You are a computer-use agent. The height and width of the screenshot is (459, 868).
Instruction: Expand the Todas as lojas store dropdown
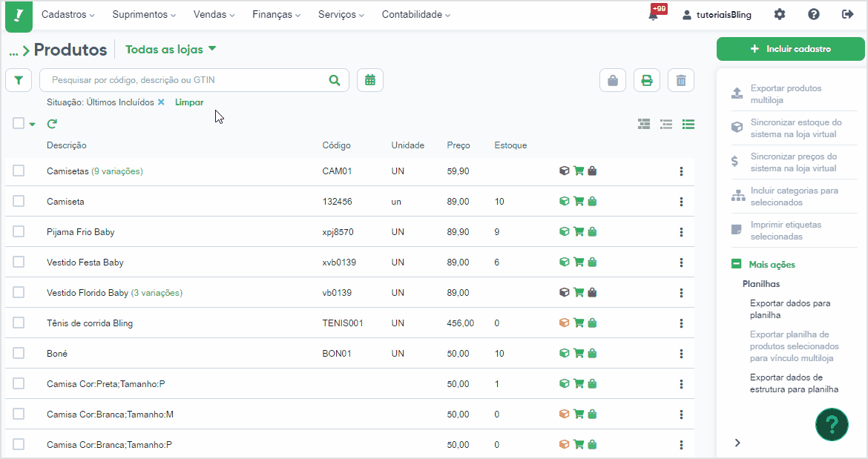click(171, 49)
